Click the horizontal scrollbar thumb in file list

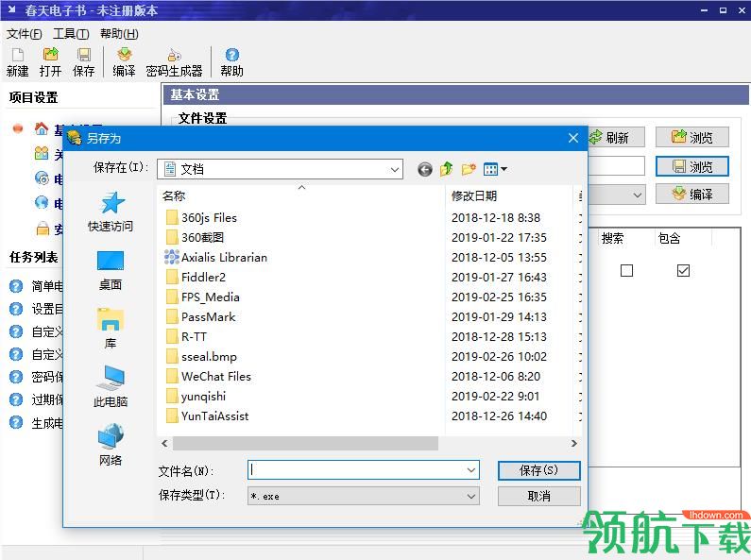pyautogui.click(x=305, y=444)
